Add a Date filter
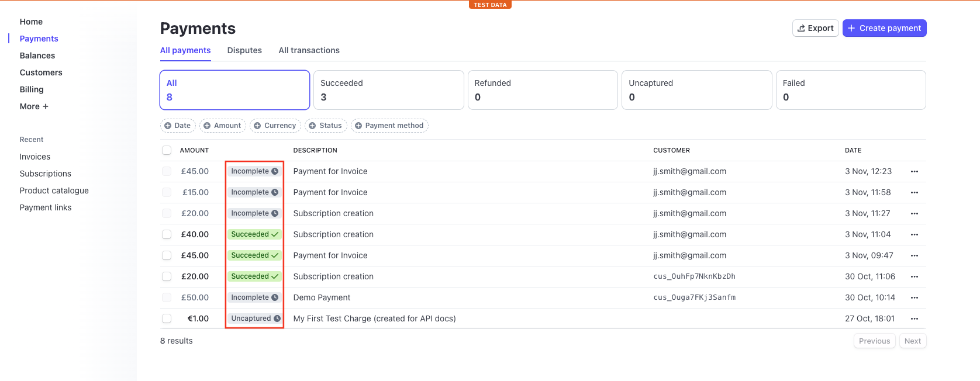 tap(178, 126)
